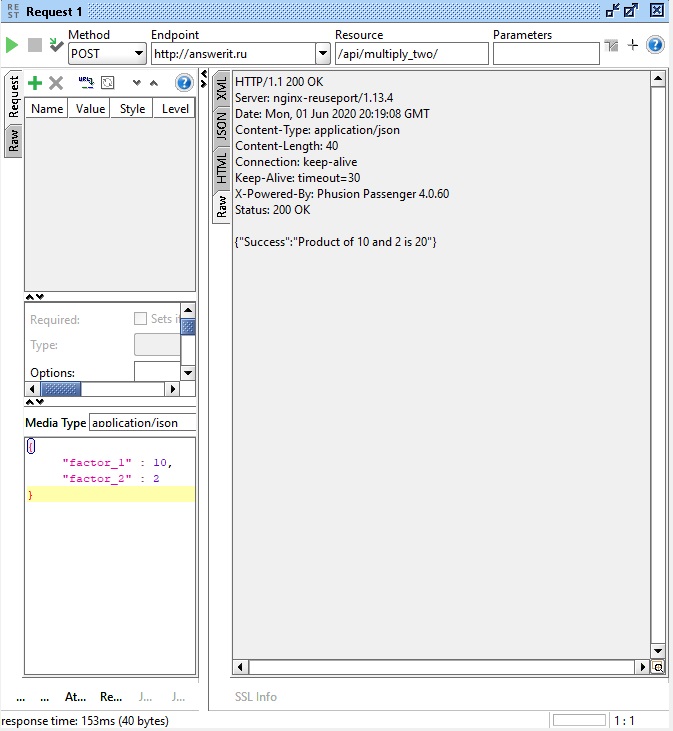Screen dimensions: 673x731
Task: Click the response time 153ms status text
Action: (x=85, y=721)
